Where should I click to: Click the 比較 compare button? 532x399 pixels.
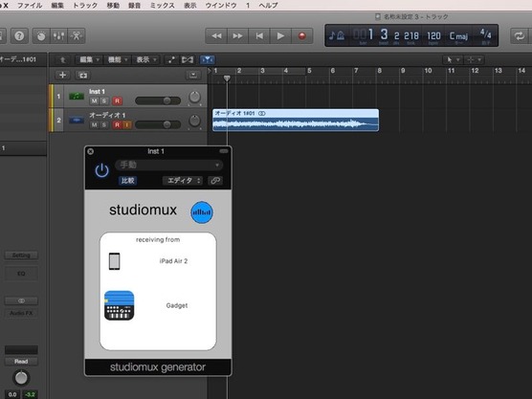coord(128,181)
